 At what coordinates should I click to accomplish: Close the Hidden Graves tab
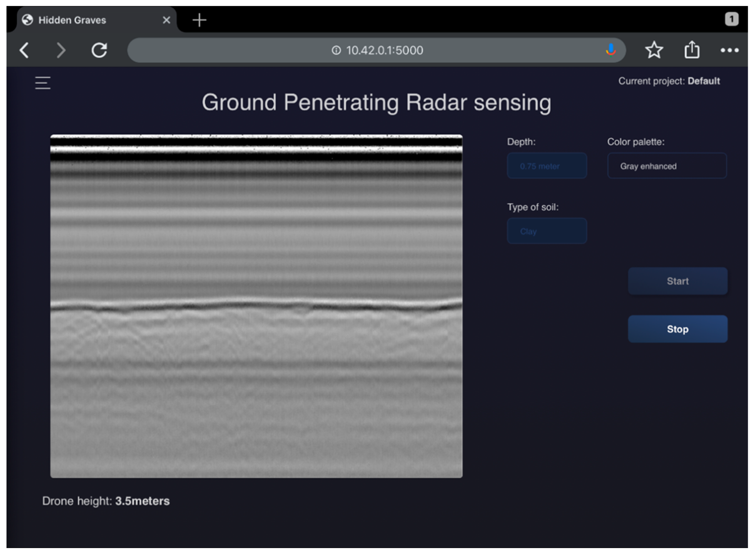click(x=167, y=20)
